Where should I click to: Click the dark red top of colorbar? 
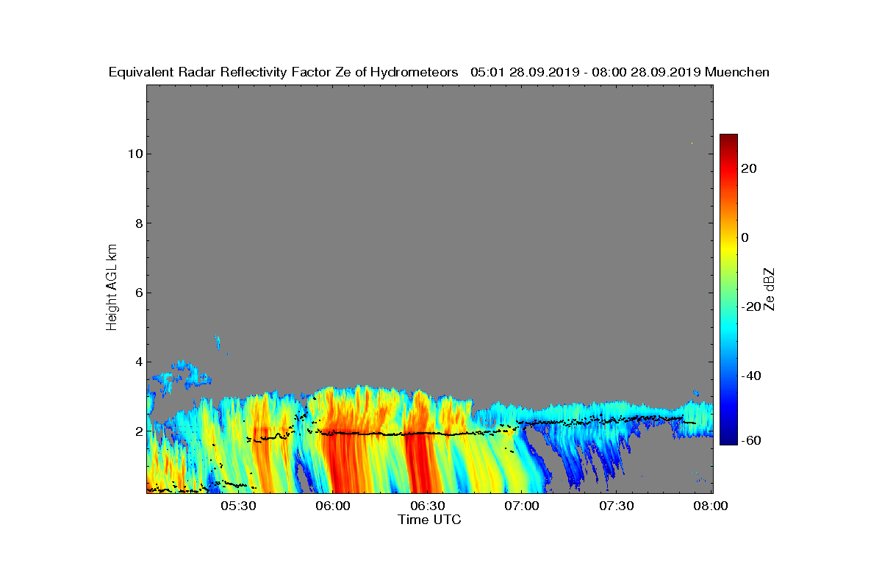tap(728, 139)
